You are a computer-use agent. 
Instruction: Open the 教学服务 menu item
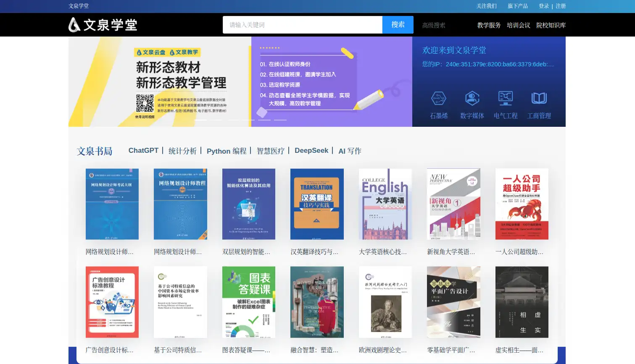tap(489, 25)
